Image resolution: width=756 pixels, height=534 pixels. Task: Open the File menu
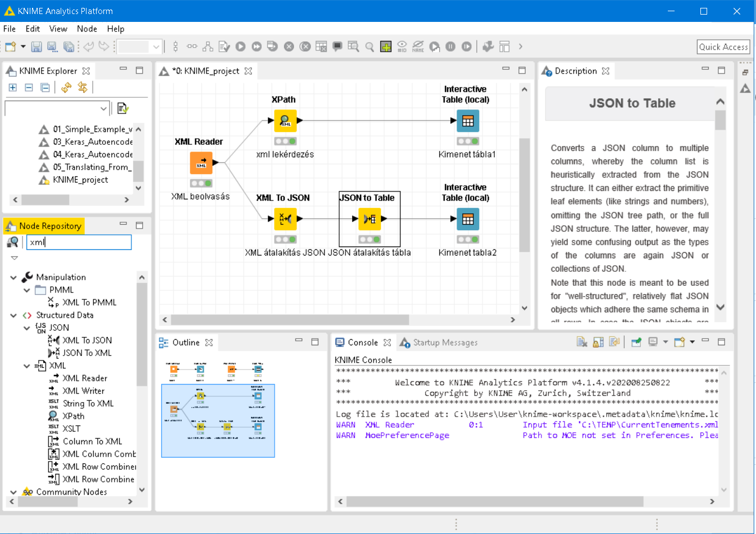click(x=10, y=29)
